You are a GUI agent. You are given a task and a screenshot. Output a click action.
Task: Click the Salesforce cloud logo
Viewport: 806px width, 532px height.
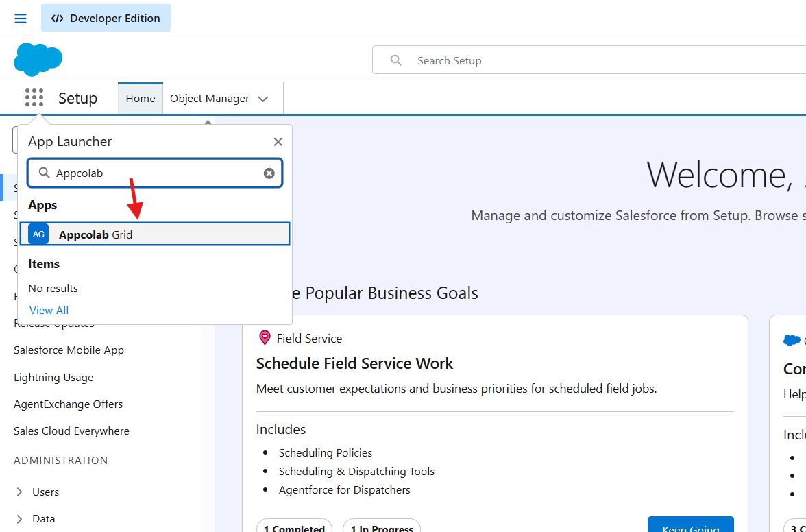click(x=38, y=60)
